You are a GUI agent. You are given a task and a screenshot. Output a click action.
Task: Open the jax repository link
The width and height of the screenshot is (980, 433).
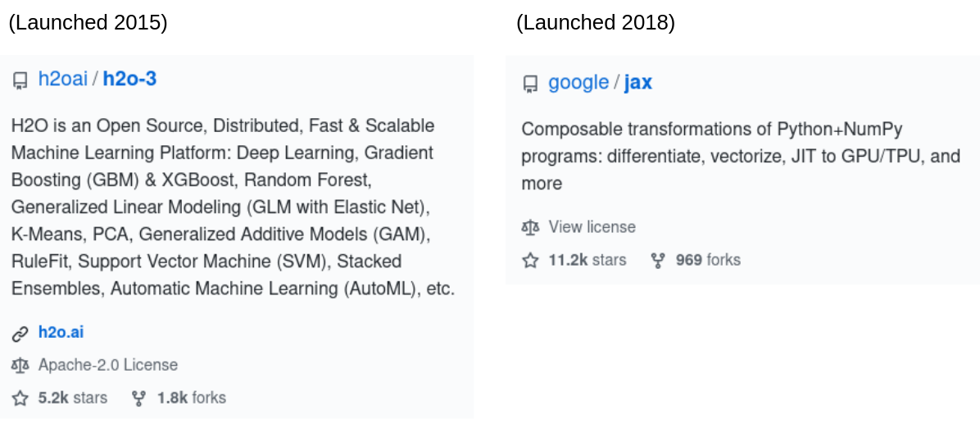pyautogui.click(x=637, y=83)
